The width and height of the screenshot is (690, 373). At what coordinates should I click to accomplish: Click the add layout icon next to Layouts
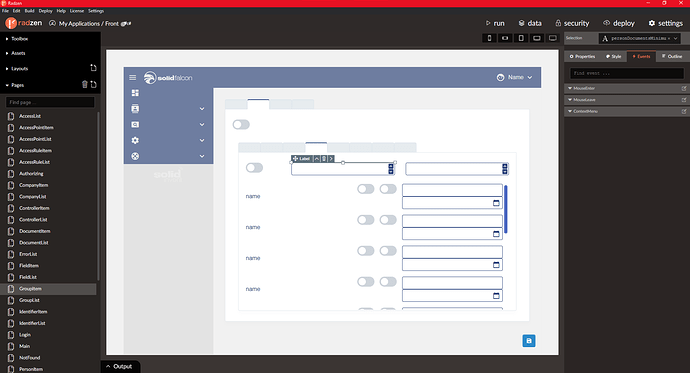(93, 68)
